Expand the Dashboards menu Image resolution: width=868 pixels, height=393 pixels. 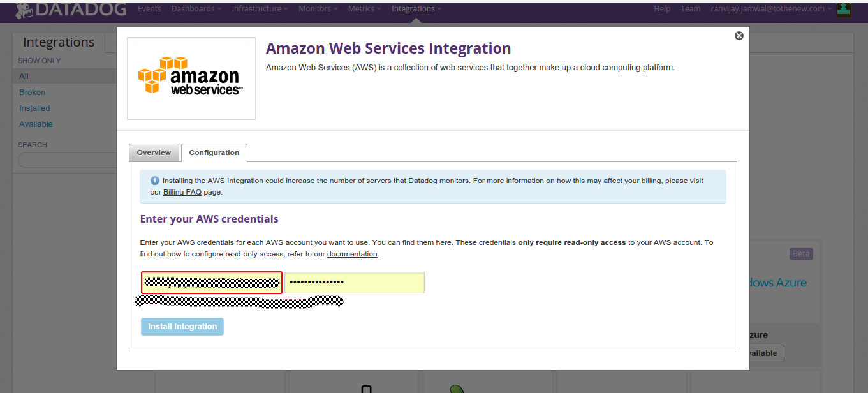tap(196, 9)
